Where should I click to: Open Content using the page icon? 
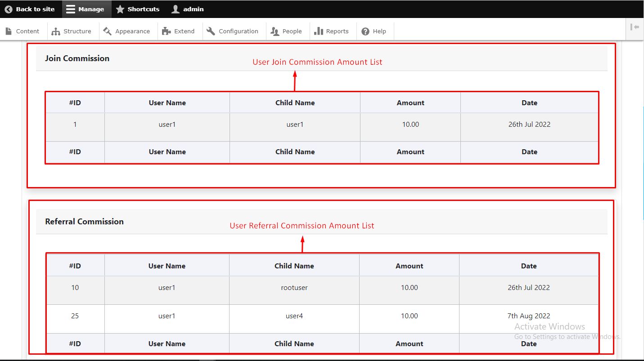[9, 31]
